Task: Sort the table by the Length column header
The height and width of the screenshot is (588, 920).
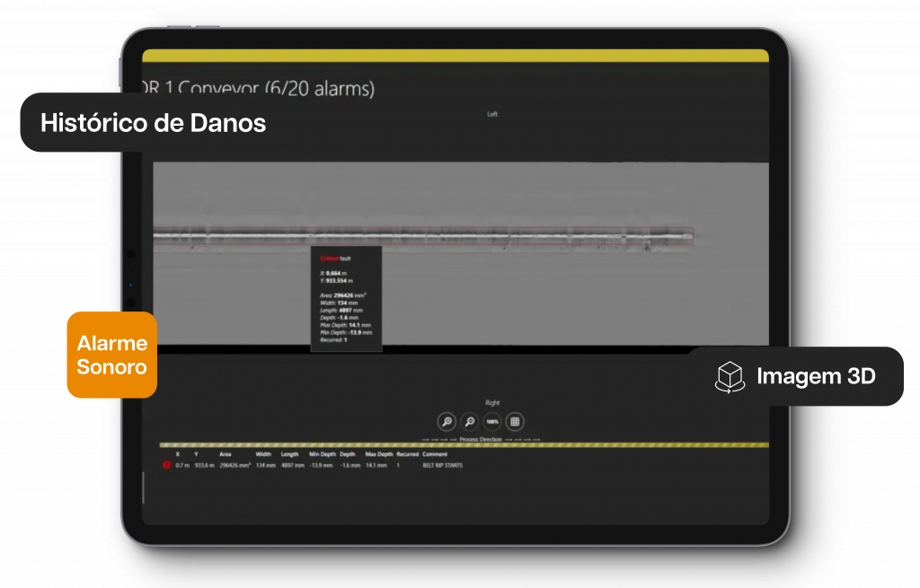Action: 289,454
